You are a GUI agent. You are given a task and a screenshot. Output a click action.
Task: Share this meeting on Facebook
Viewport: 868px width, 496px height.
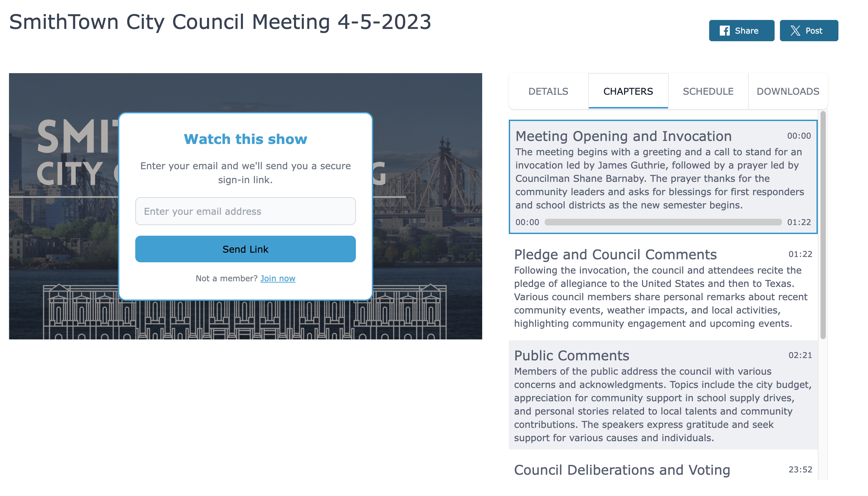(741, 31)
